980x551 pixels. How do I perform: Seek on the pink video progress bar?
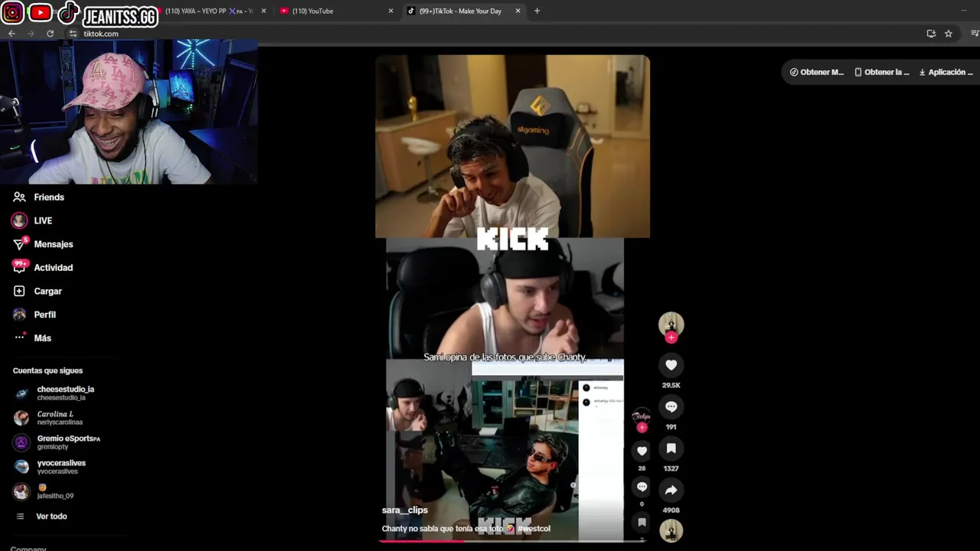(512, 541)
